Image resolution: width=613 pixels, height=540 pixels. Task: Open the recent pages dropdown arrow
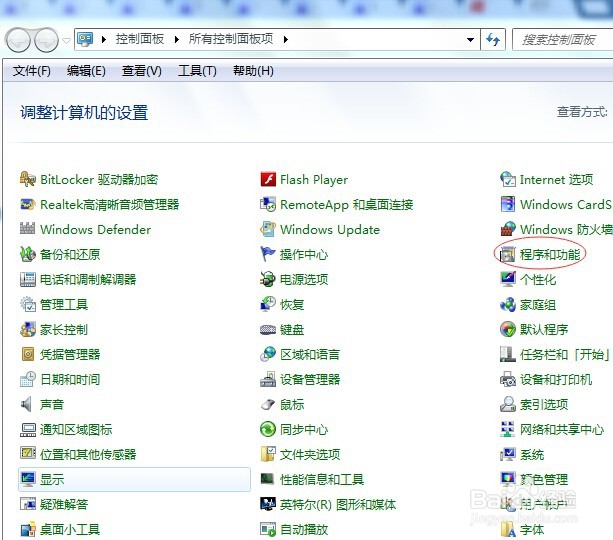tap(67, 40)
